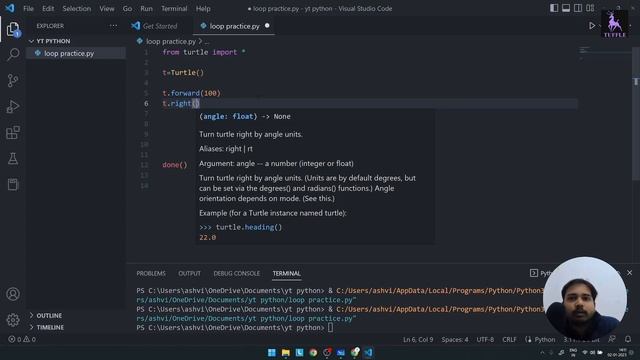Toggle secondary side bar layout icon
This screenshot has height=360, width=640.
[578, 8]
